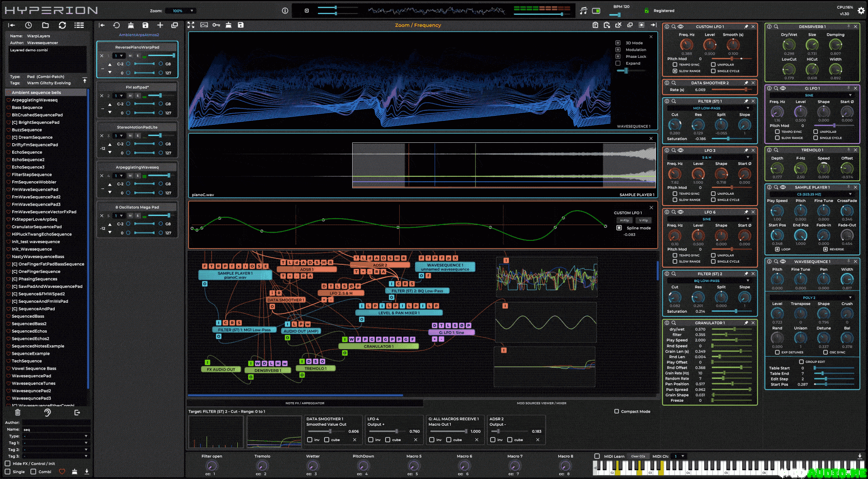Click download arrow icon in browser footer

pos(87,471)
